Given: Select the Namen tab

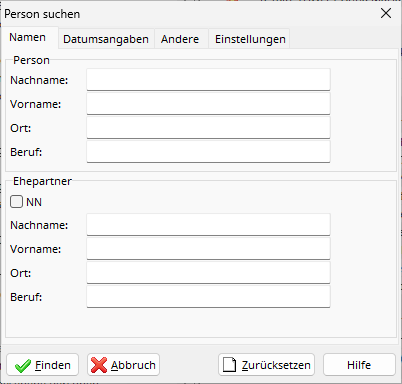Looking at the screenshot, I should coord(27,37).
